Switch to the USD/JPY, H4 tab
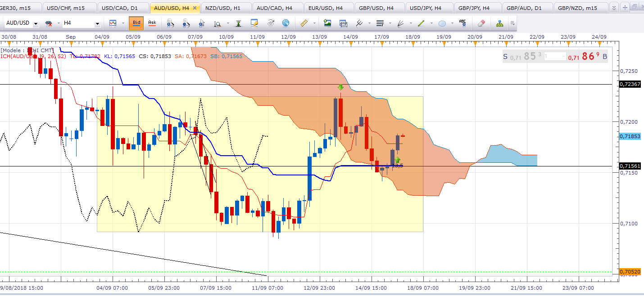 430,8
